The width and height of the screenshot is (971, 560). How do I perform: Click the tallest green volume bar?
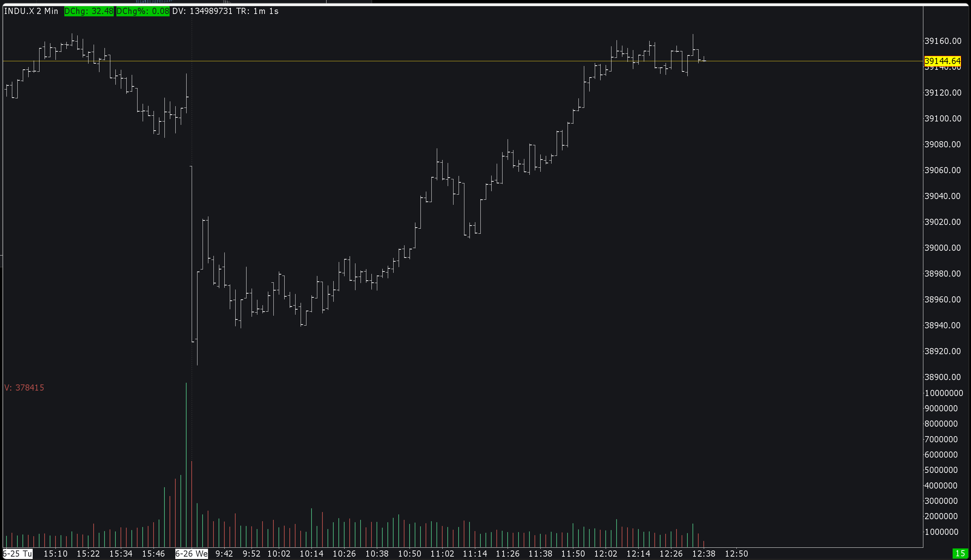[x=186, y=462]
